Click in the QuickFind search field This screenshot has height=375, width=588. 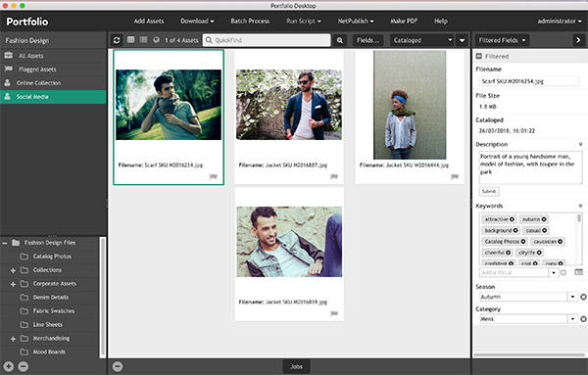267,40
